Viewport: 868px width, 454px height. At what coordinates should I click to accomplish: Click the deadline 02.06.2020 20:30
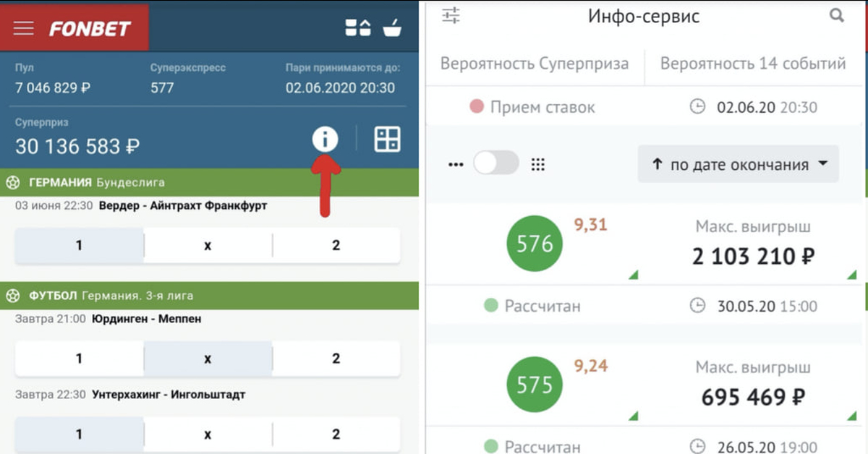coord(340,88)
